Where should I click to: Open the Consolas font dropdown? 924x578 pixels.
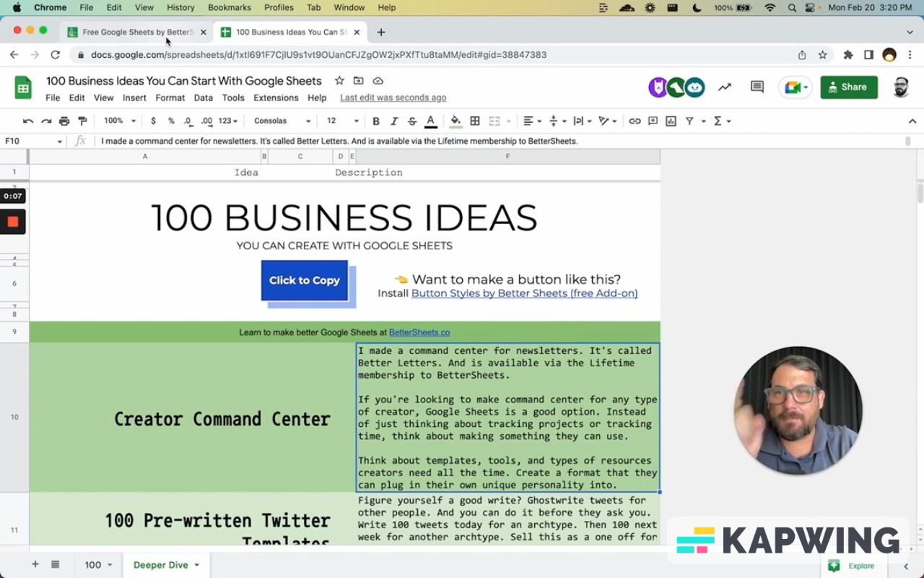click(282, 121)
